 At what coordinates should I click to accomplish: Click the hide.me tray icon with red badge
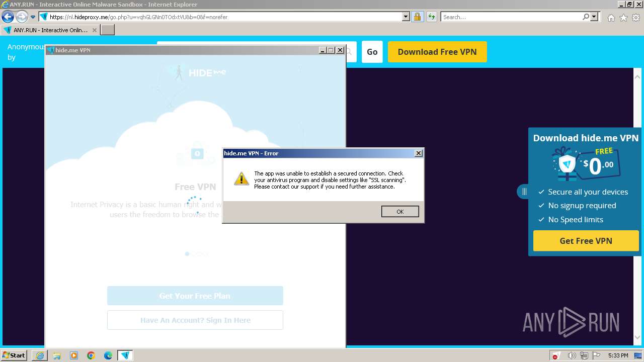pyautogui.click(x=557, y=355)
